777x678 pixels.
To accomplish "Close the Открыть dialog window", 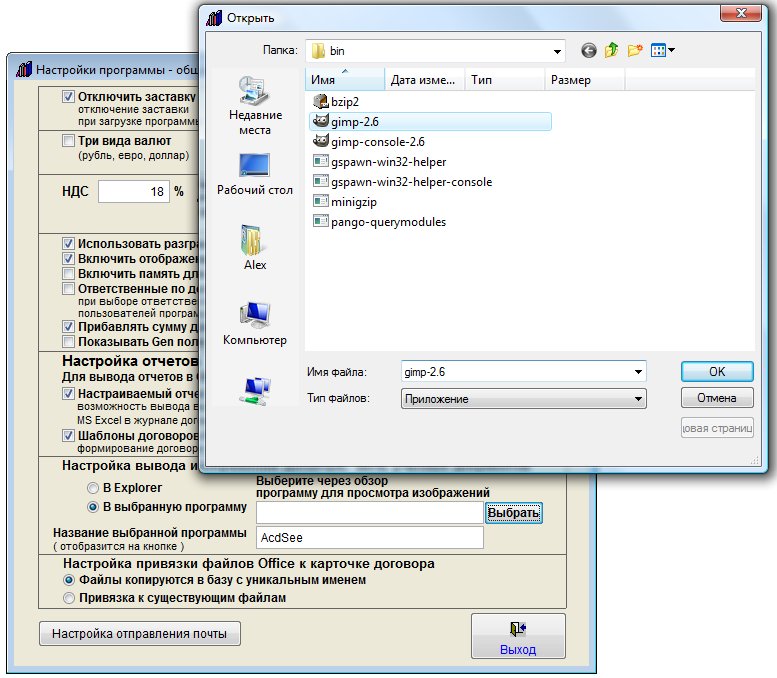I will (741, 13).
